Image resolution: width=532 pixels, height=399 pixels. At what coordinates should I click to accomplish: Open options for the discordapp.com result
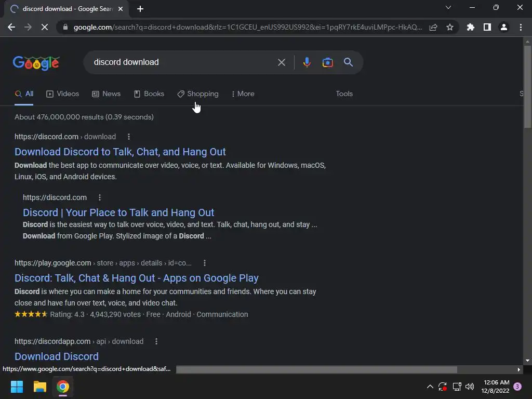(x=156, y=341)
